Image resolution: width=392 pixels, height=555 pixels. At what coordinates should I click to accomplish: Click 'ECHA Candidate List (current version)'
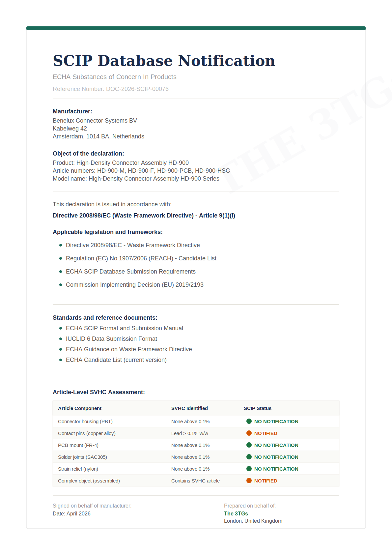pyautogui.click(x=116, y=360)
